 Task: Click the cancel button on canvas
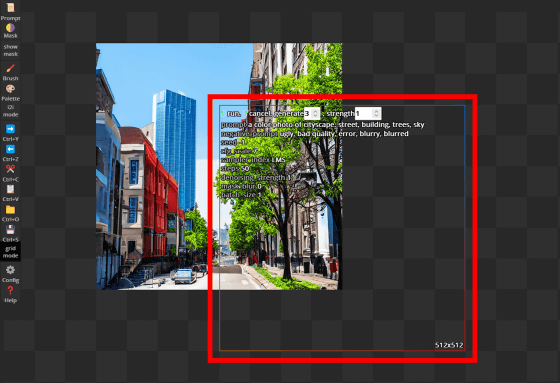(x=260, y=114)
